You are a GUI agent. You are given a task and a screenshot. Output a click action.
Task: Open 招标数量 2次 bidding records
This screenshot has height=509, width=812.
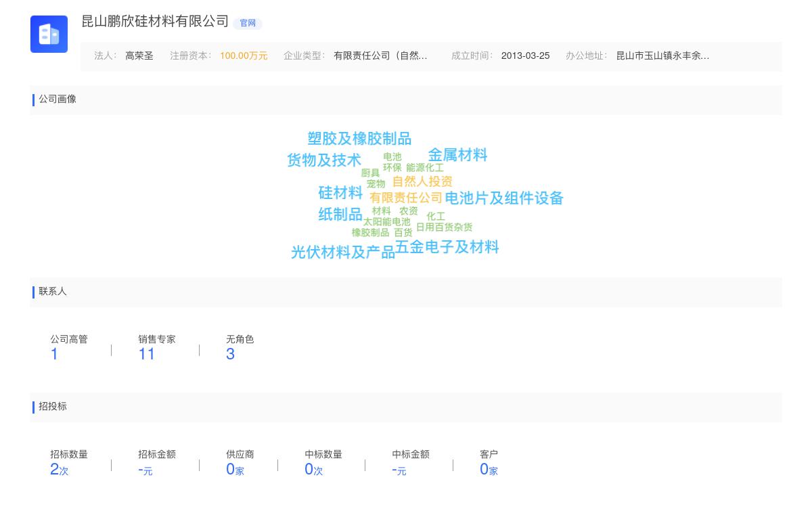pyautogui.click(x=59, y=469)
